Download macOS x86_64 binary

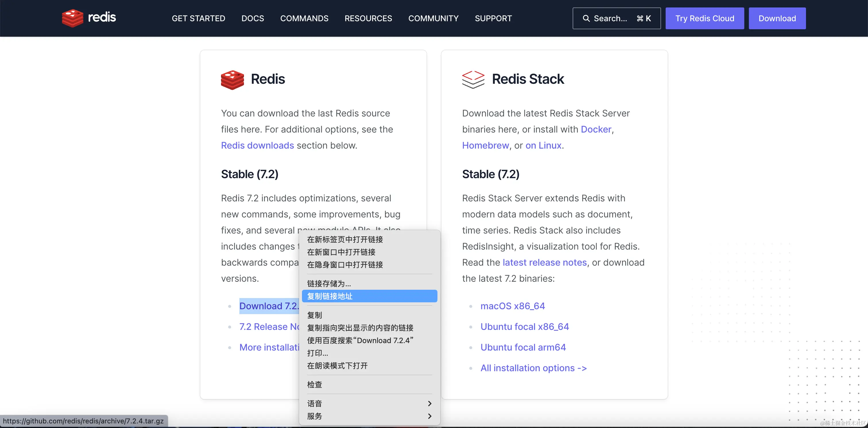point(513,306)
